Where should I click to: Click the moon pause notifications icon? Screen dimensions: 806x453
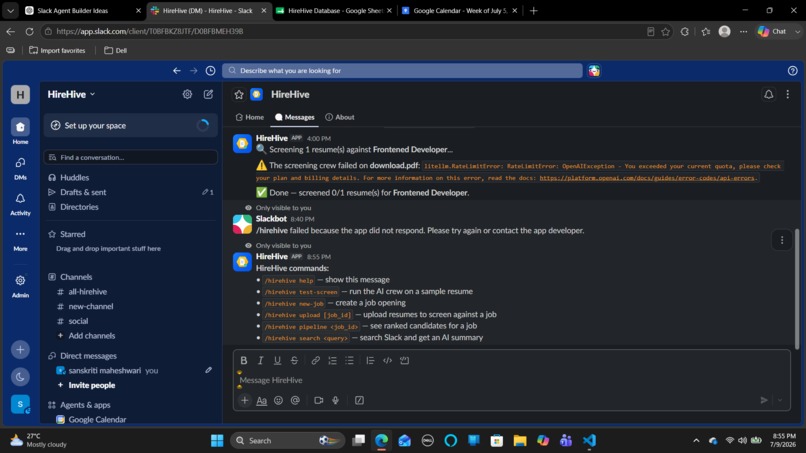[20, 377]
